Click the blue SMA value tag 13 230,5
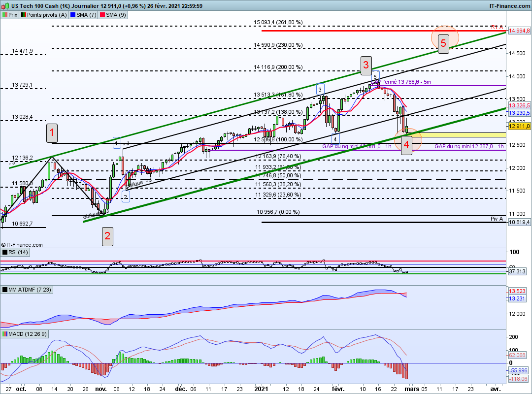The width and height of the screenshot is (532, 394). point(519,113)
